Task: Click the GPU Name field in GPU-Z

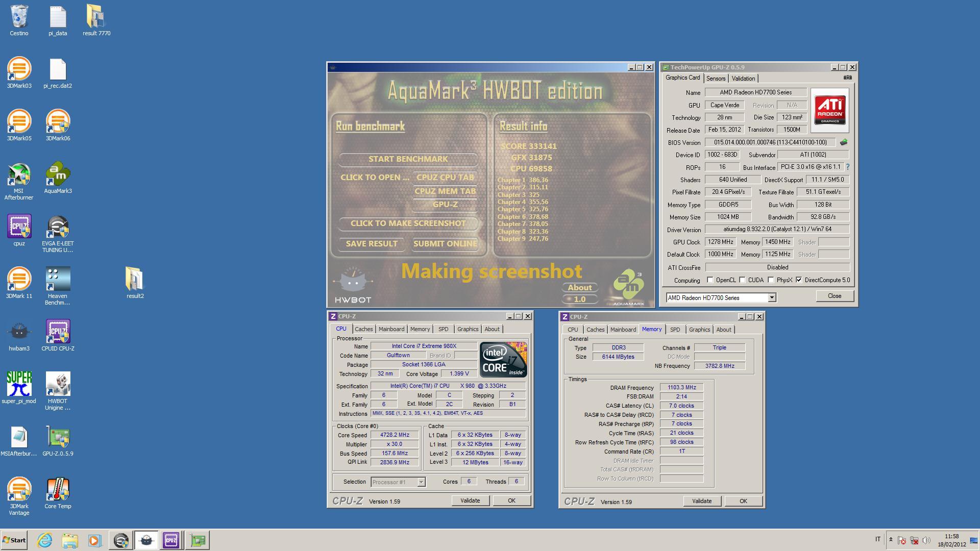Action: pos(756,92)
